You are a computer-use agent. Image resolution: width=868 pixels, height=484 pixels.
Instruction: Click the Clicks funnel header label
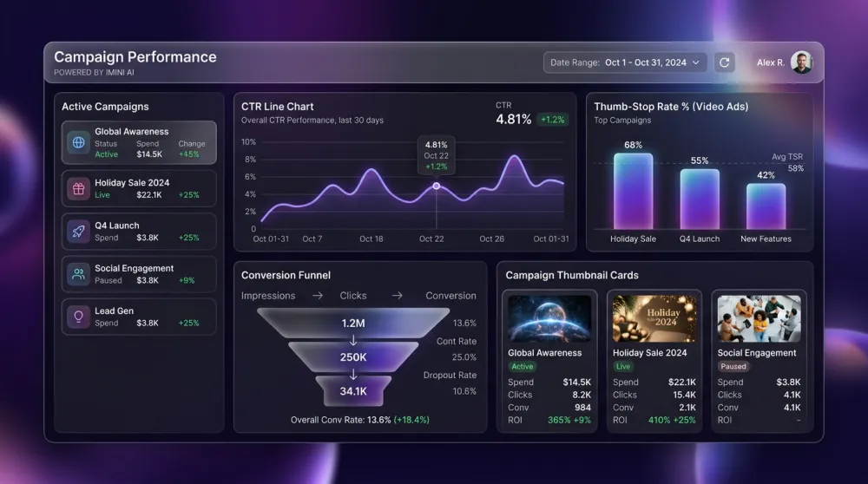point(353,296)
